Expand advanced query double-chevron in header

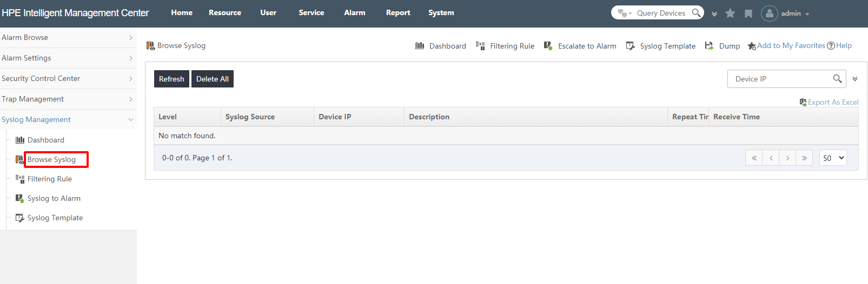714,14
